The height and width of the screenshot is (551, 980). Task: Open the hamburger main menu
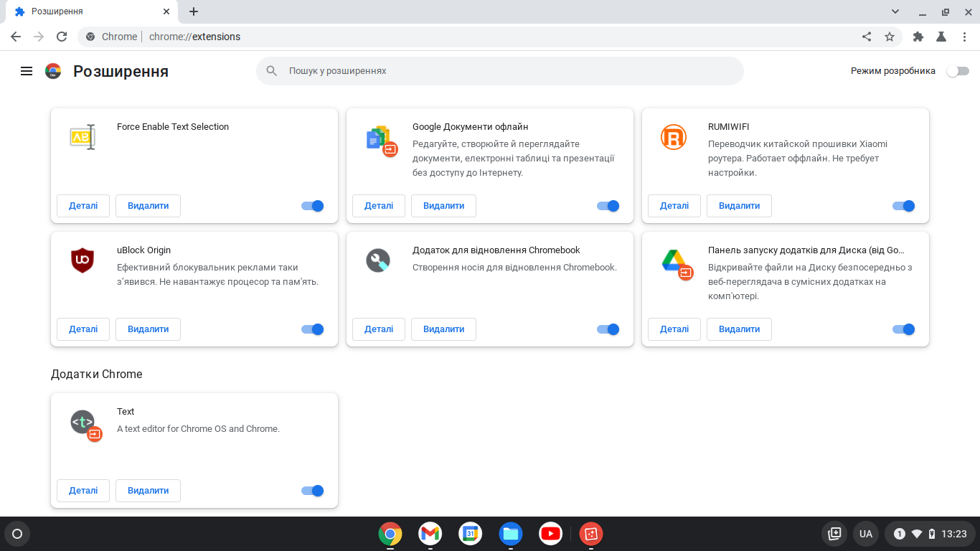pos(27,71)
